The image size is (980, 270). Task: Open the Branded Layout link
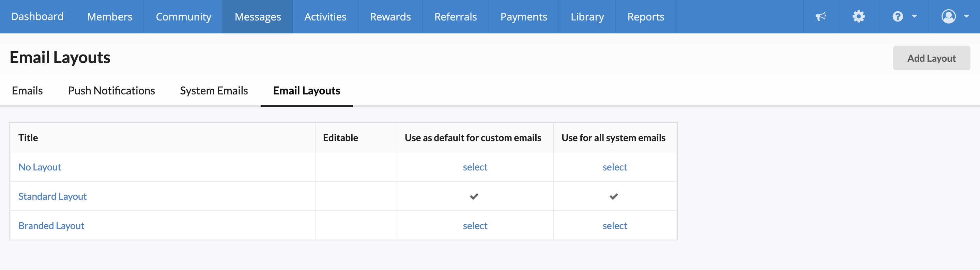pyautogui.click(x=51, y=226)
